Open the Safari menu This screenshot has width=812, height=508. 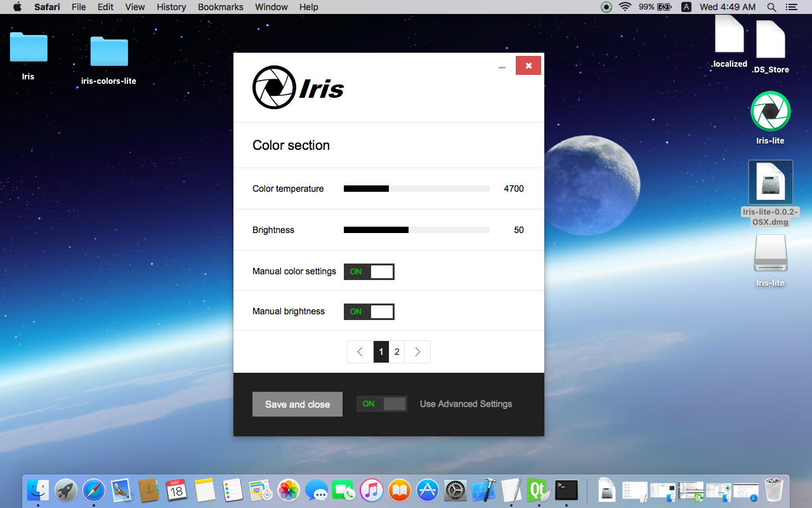[x=47, y=7]
